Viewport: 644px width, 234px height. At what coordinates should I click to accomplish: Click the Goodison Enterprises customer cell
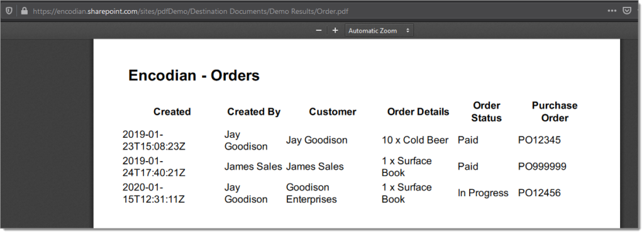click(311, 193)
